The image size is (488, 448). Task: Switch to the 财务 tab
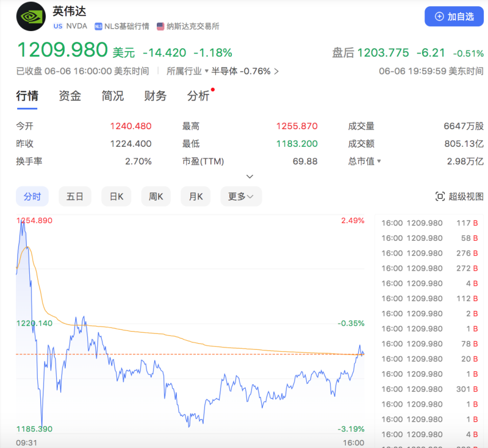[x=155, y=96]
